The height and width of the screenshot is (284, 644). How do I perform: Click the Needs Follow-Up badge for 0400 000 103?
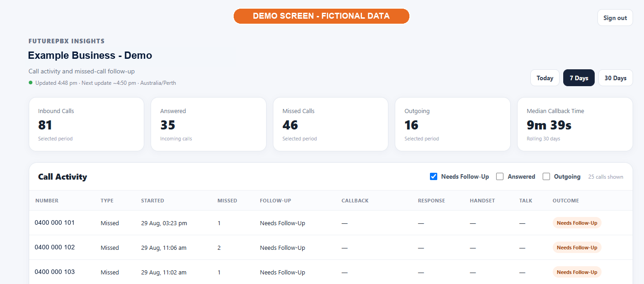[577, 272]
